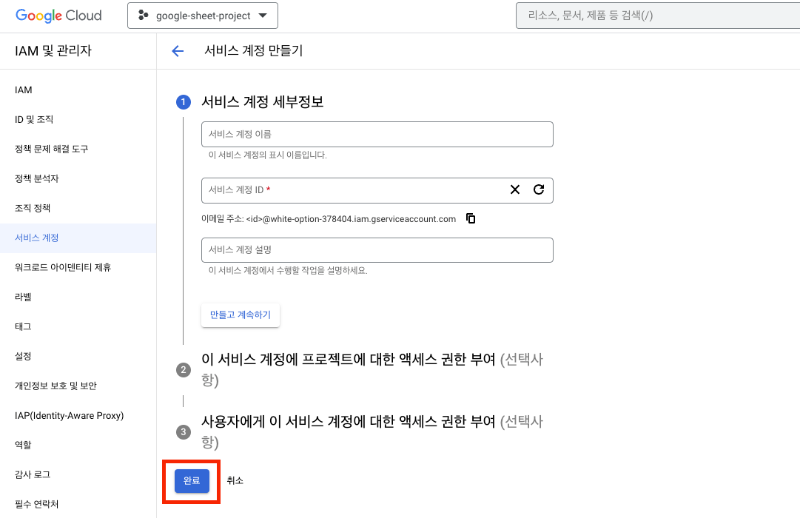Click the 서비스 계정 설명 field

(377, 250)
